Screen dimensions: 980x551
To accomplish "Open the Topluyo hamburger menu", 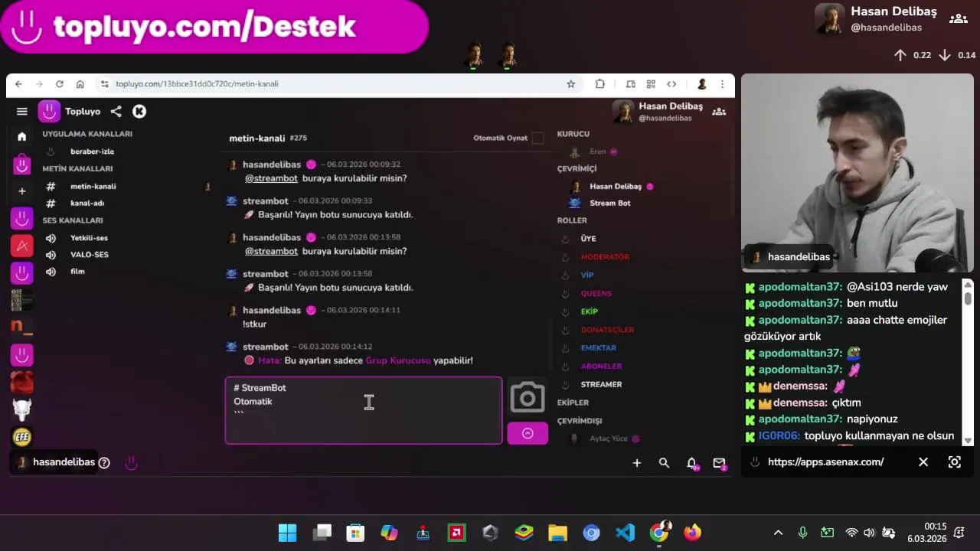I will [22, 112].
